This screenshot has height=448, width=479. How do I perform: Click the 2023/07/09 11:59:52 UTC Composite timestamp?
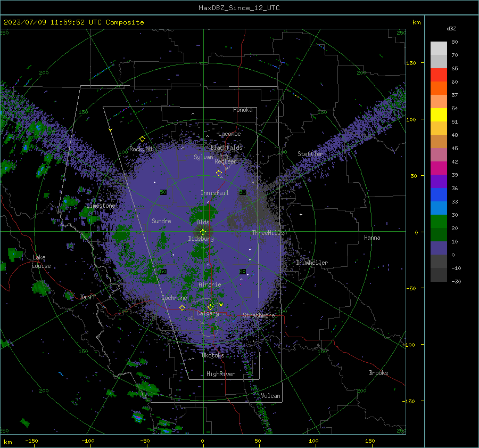click(x=73, y=22)
